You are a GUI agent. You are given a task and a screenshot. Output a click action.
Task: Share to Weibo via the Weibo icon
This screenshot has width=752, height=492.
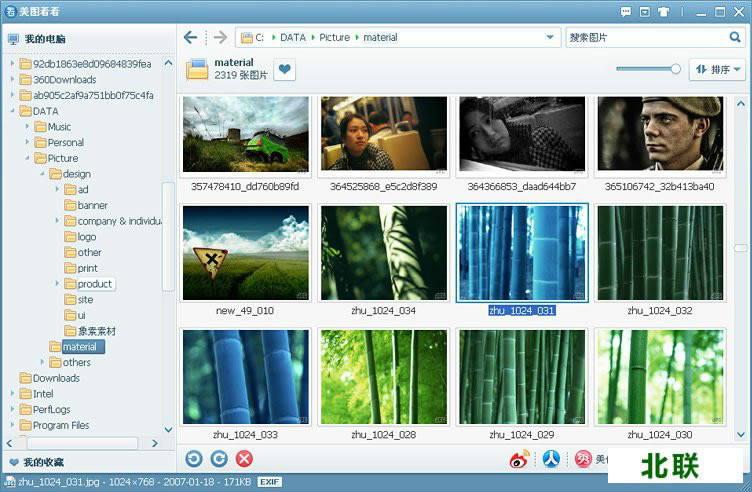[x=519, y=459]
